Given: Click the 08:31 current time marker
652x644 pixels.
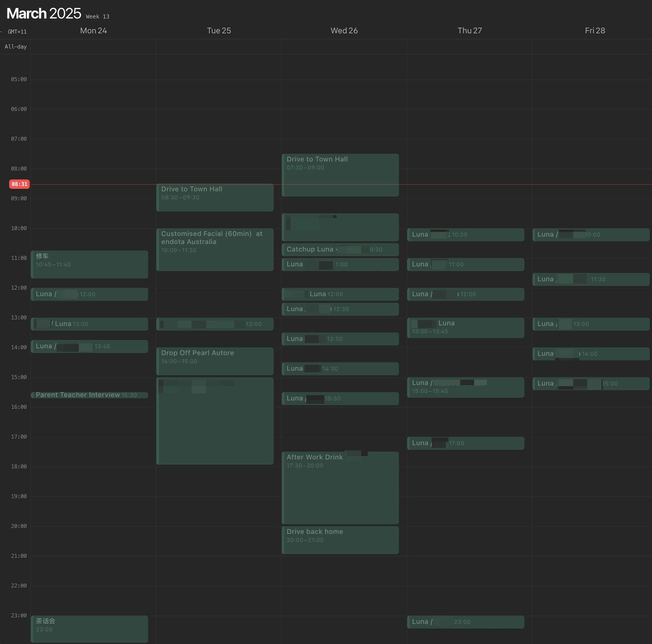Looking at the screenshot, I should [19, 184].
